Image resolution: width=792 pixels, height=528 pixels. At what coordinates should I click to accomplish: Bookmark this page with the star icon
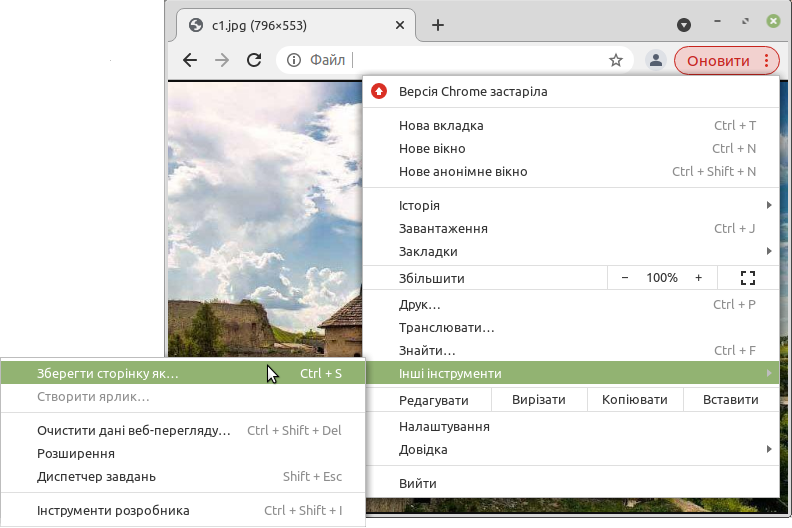click(616, 60)
